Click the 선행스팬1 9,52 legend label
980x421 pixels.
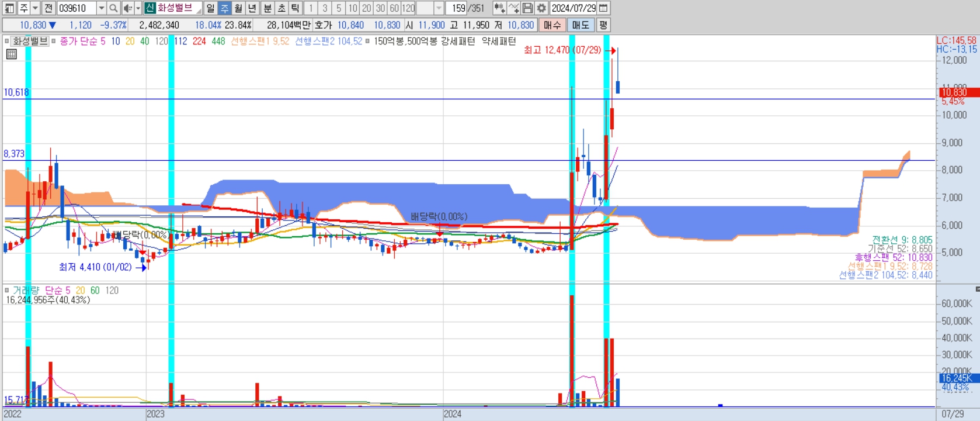260,41
